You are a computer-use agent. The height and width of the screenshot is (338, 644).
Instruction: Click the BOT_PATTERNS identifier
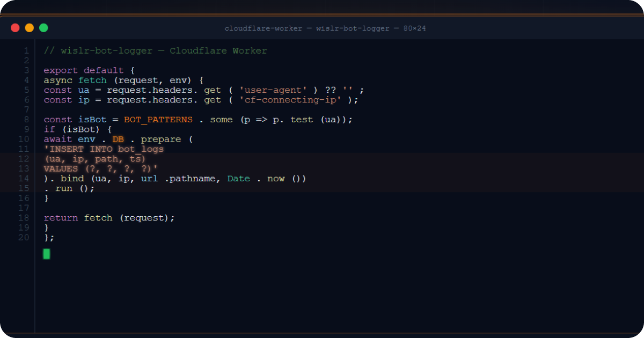[x=158, y=120]
